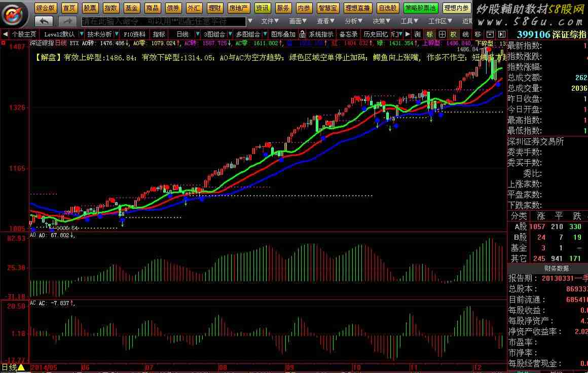This screenshot has width=588, height=373.
Task: Expand the Level2默认 dropdown arrow
Action: 82,34
